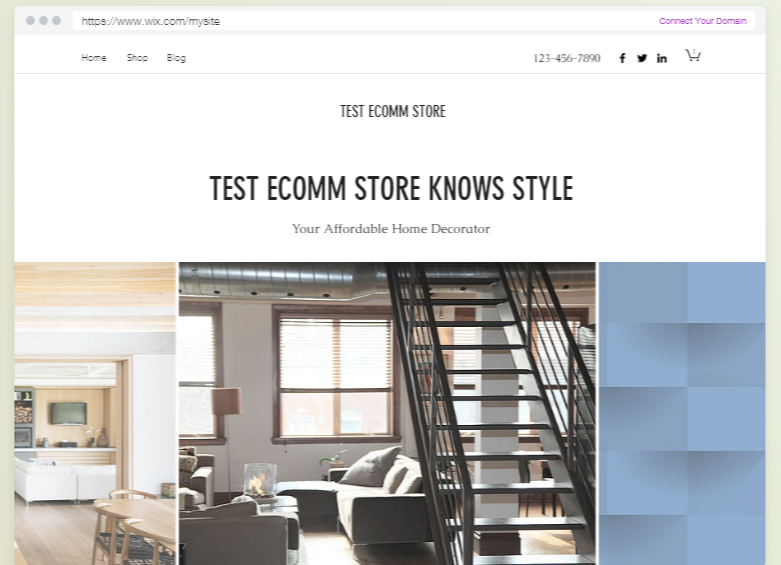Click the third gray window dot
Viewport: 781px width, 565px height.
click(56, 20)
